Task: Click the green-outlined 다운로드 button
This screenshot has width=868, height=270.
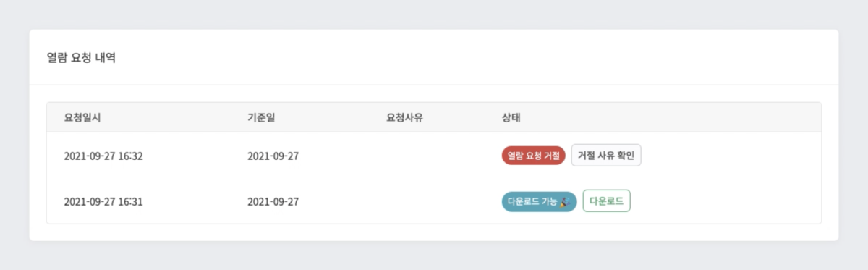Action: tap(606, 201)
